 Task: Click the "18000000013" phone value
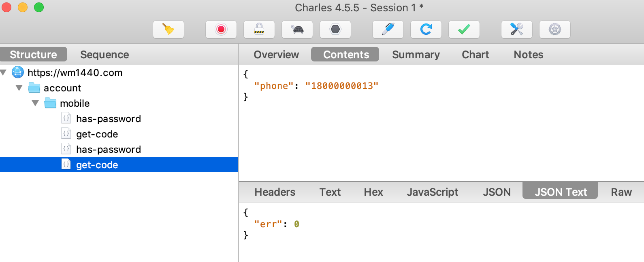[342, 86]
